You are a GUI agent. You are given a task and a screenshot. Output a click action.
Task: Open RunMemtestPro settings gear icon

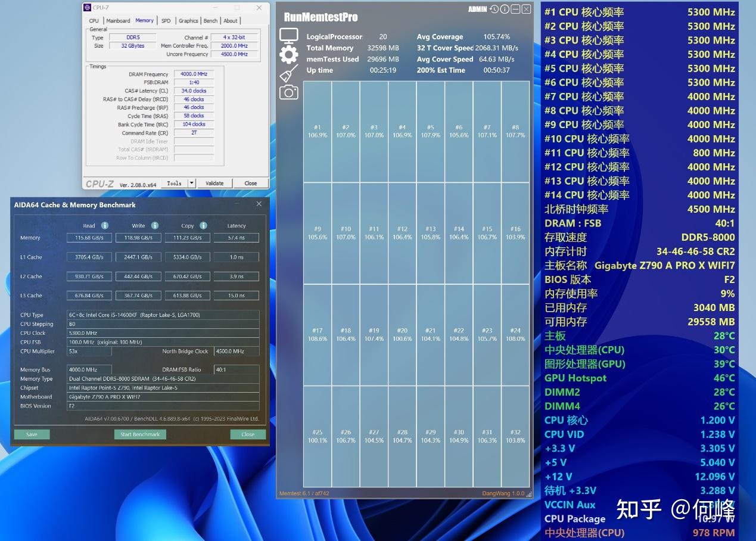(x=289, y=54)
